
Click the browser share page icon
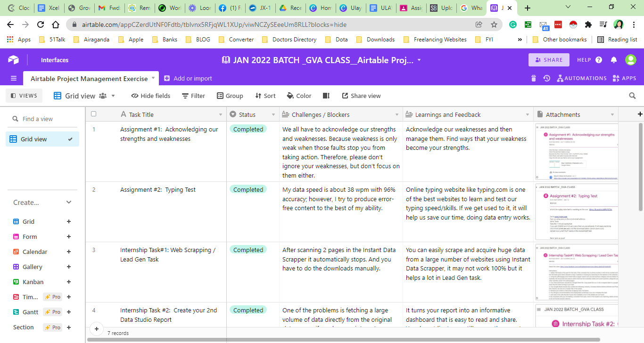pos(479,24)
